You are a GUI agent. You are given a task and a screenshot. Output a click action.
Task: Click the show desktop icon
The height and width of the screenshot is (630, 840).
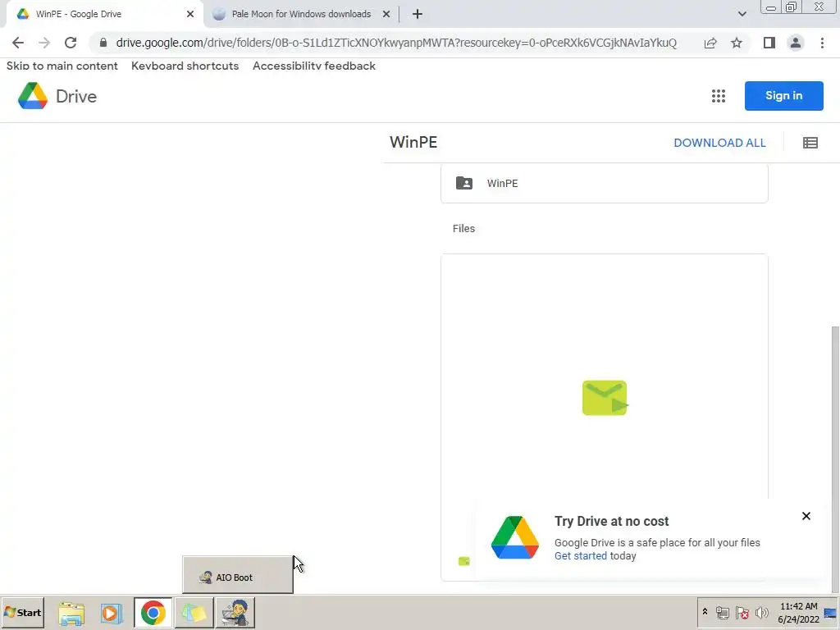tap(832, 612)
